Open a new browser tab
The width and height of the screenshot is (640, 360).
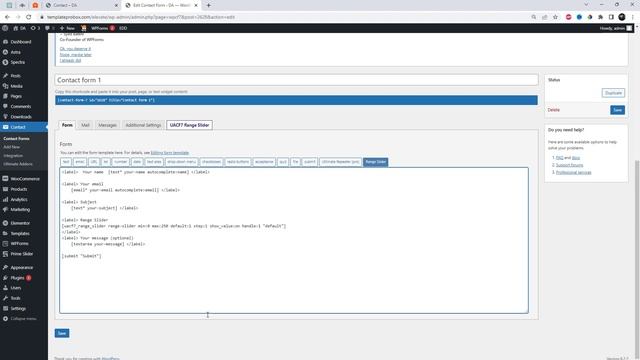[x=209, y=5]
